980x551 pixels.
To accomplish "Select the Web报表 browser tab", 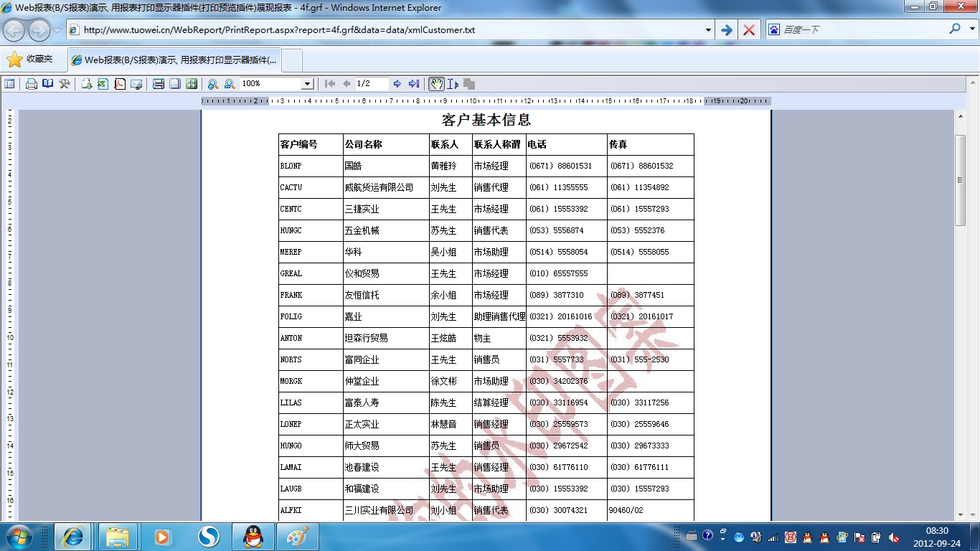I will (174, 60).
